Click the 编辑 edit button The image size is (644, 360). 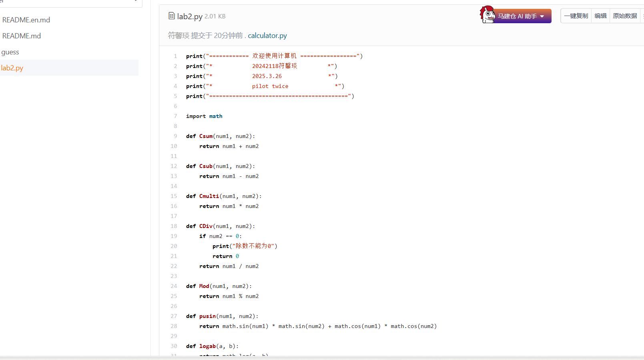pos(600,16)
